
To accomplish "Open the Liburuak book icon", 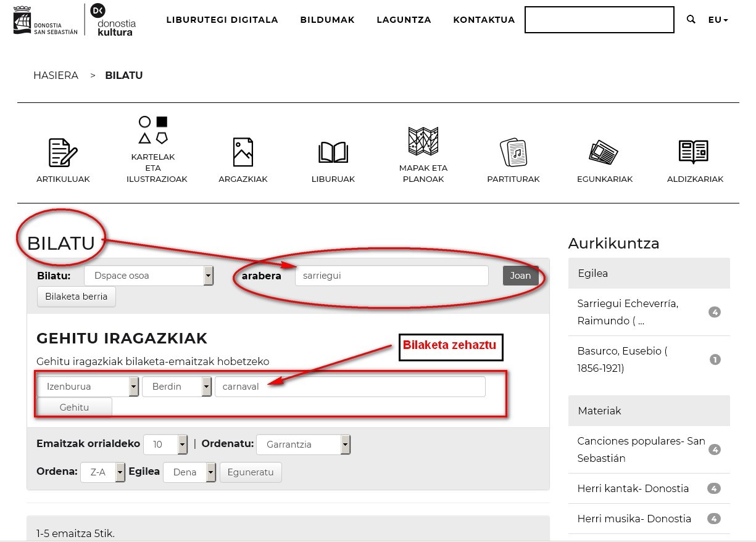I will (x=333, y=152).
